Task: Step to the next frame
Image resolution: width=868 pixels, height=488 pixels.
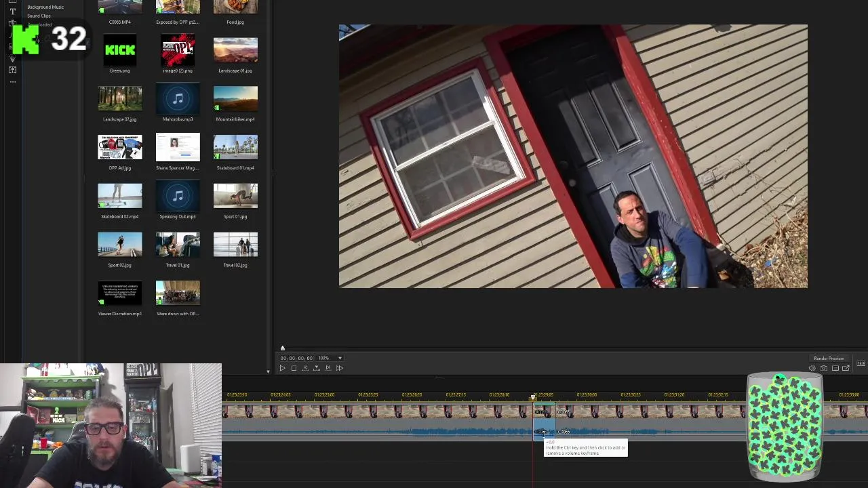Action: point(328,368)
